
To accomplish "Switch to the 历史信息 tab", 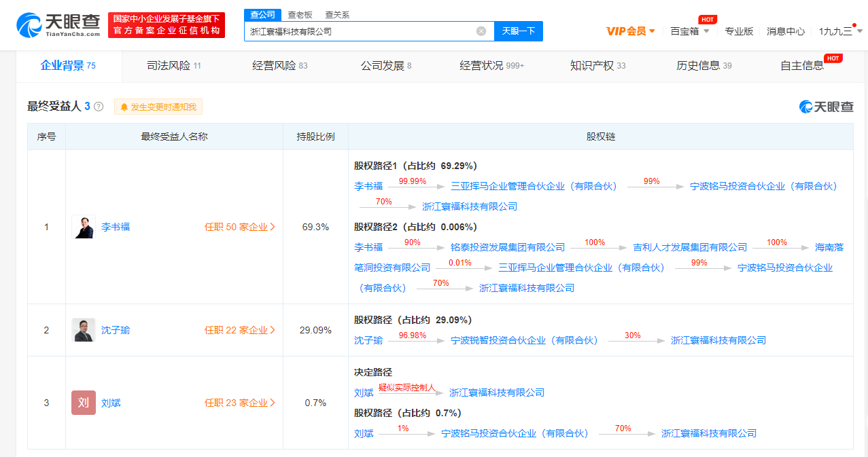I will [704, 66].
